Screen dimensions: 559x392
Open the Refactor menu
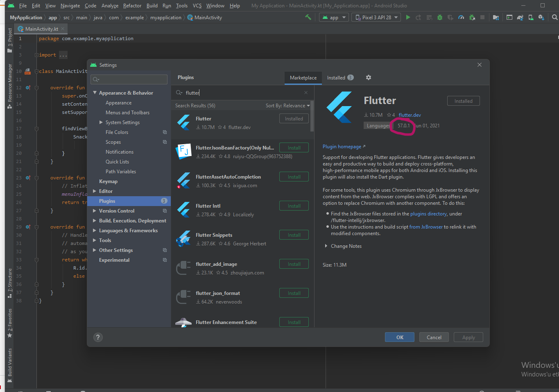point(132,6)
